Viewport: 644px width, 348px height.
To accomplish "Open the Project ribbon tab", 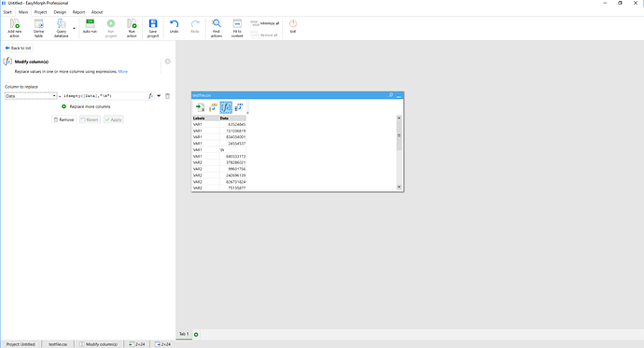I will point(41,12).
